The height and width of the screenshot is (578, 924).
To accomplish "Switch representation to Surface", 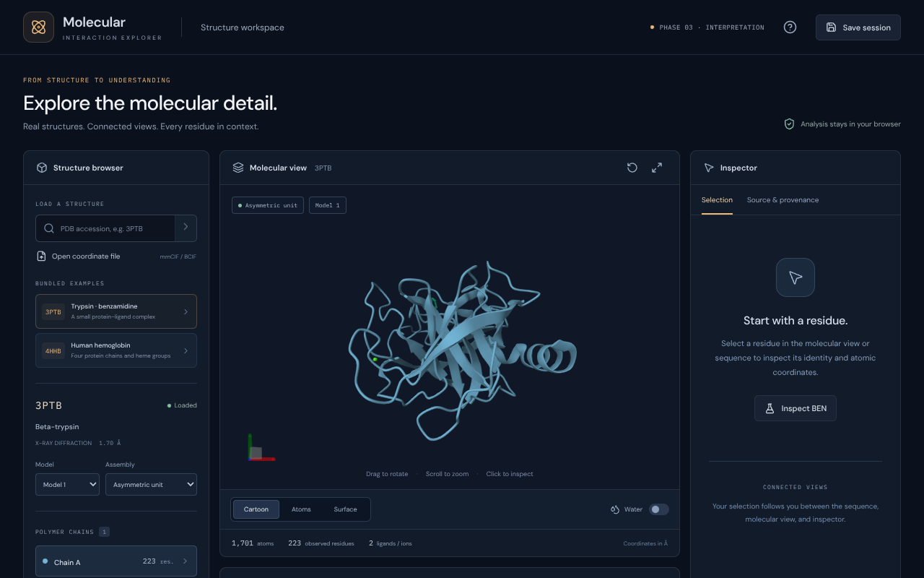I will (x=345, y=509).
